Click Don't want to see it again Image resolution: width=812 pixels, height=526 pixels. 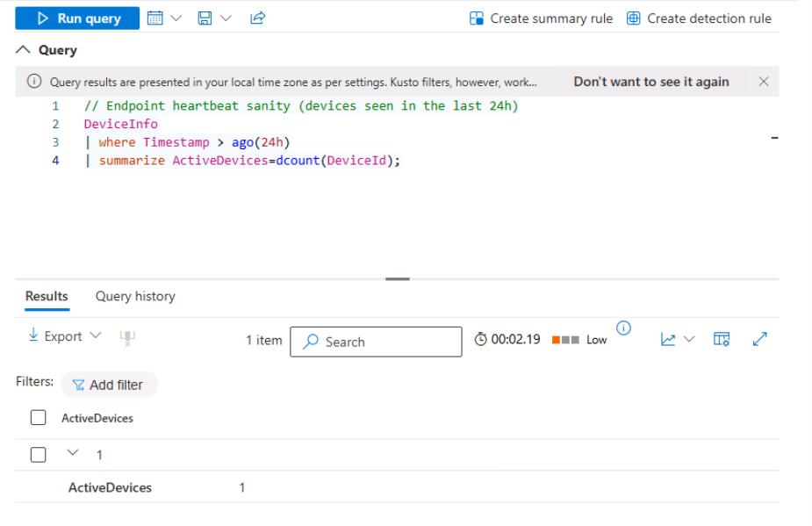(x=650, y=82)
